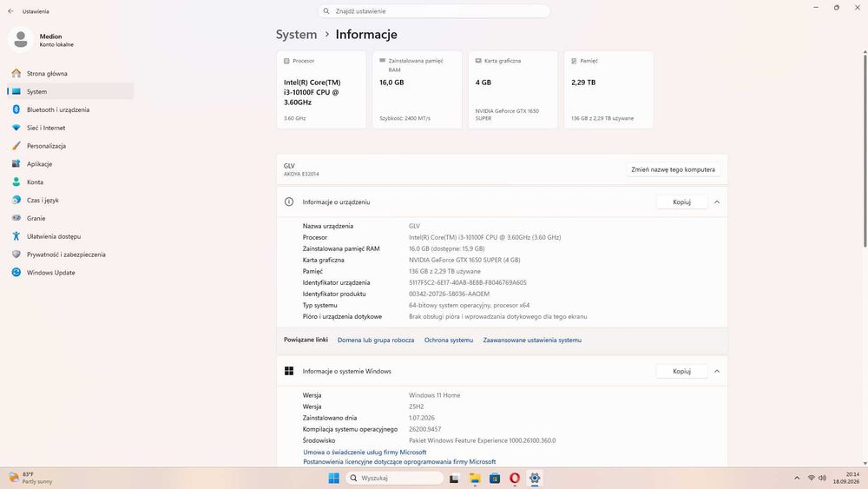Screen dimensions: 868x489
Task: Open Microsoft Store from taskbar
Action: coord(495,479)
